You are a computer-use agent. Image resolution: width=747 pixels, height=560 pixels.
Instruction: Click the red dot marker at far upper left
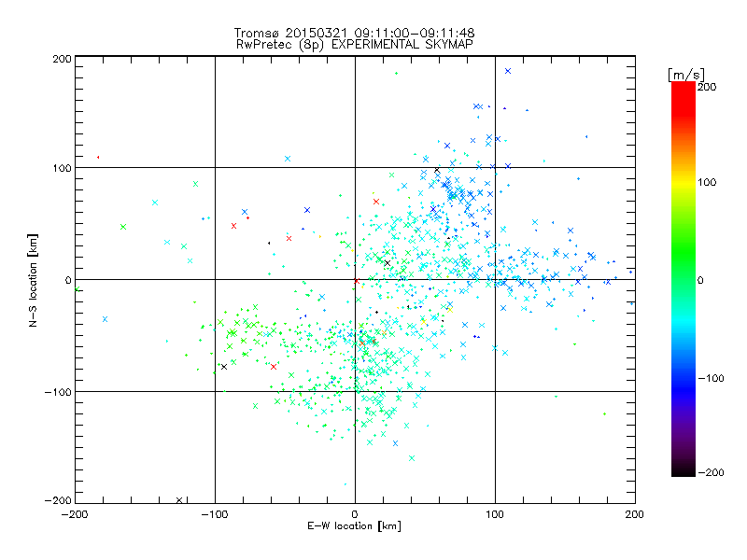pos(98,157)
